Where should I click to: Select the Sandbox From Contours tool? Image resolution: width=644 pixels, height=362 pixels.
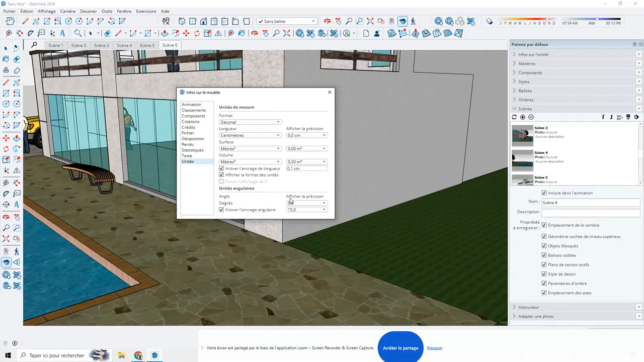[x=391, y=33]
